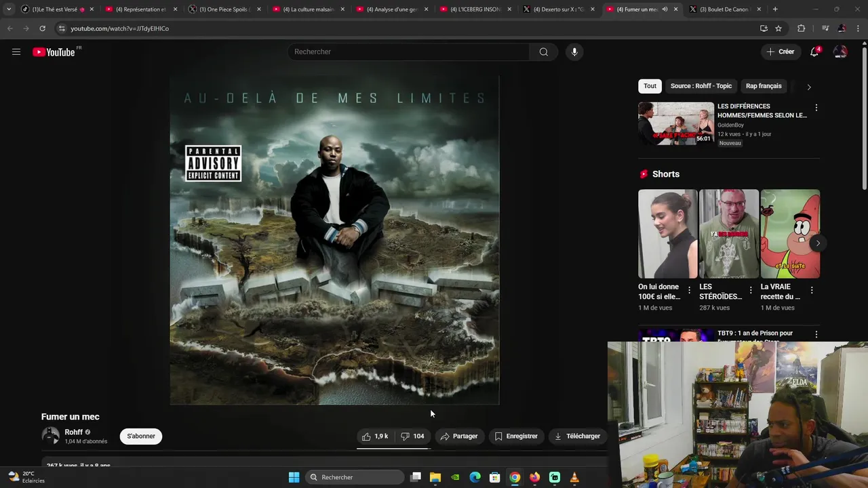This screenshot has height=488, width=868.
Task: Open options menu for LES DIFFÉRENCES HOMMES/FEMMES video
Action: [x=816, y=108]
